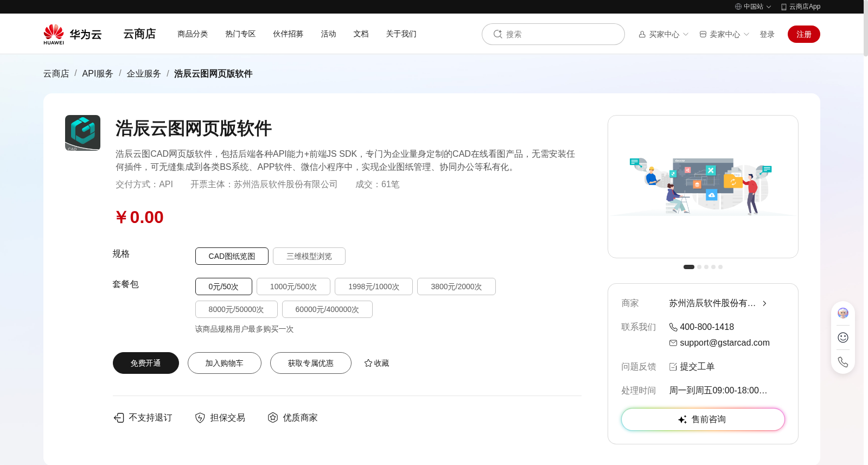Screen dimensions: 868x465
Task: Open the 伙伴招募 menu
Action: pyautogui.click(x=288, y=34)
